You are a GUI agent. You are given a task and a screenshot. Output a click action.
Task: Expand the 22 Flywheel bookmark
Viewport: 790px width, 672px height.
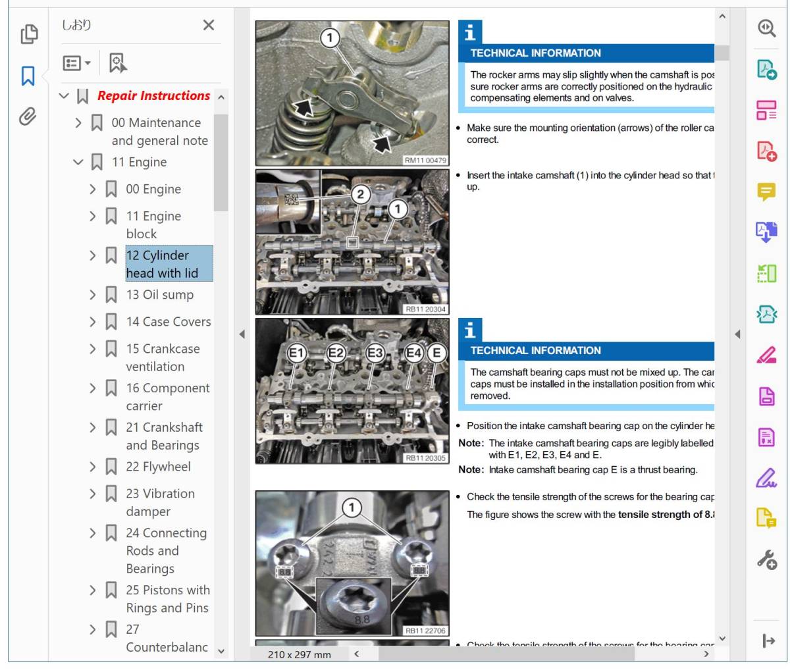93,467
